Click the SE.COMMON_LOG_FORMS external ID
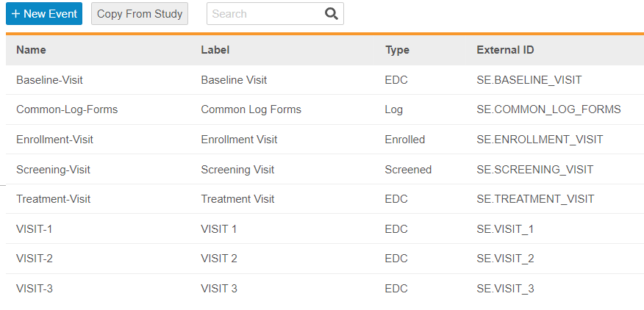Screen dimensions: 644x310 tap(548, 109)
